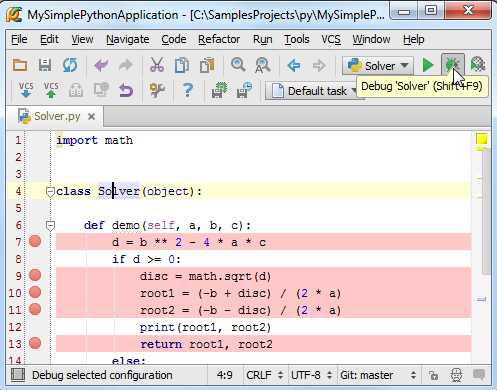Viewport: 497px width, 390px height.
Task: Disable the breakpoint on line 13
Action: click(x=35, y=343)
